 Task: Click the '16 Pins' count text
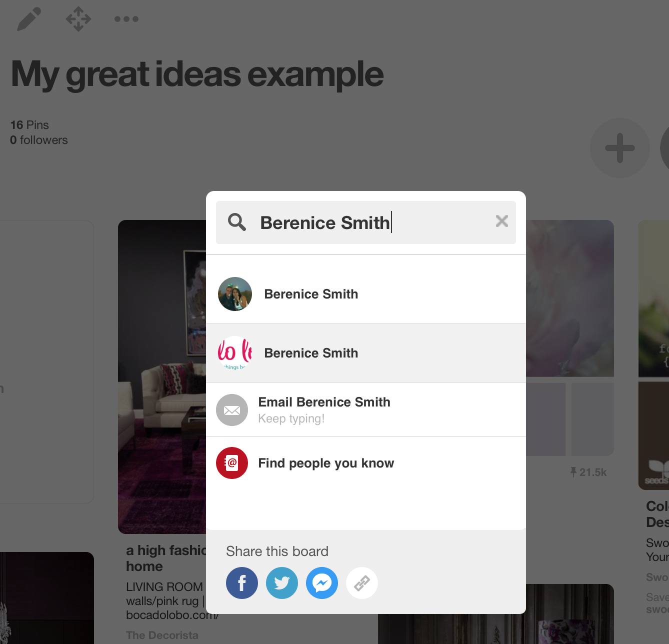(29, 125)
